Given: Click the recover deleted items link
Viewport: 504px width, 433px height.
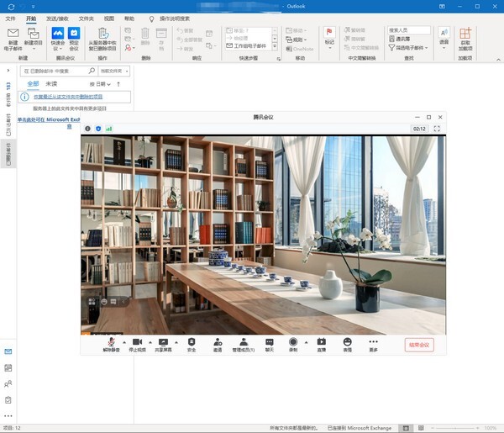Looking at the screenshot, I should click(x=68, y=98).
